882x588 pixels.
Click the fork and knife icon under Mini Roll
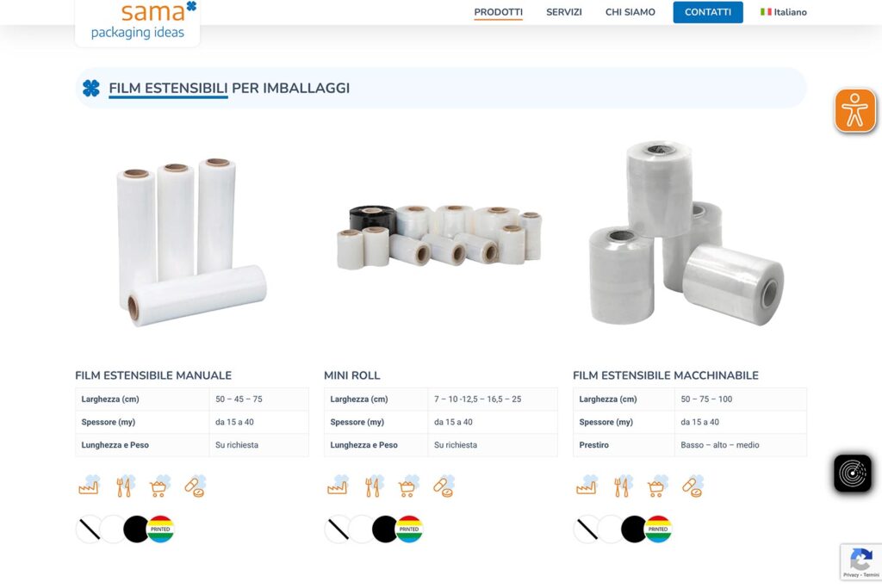coord(374,486)
